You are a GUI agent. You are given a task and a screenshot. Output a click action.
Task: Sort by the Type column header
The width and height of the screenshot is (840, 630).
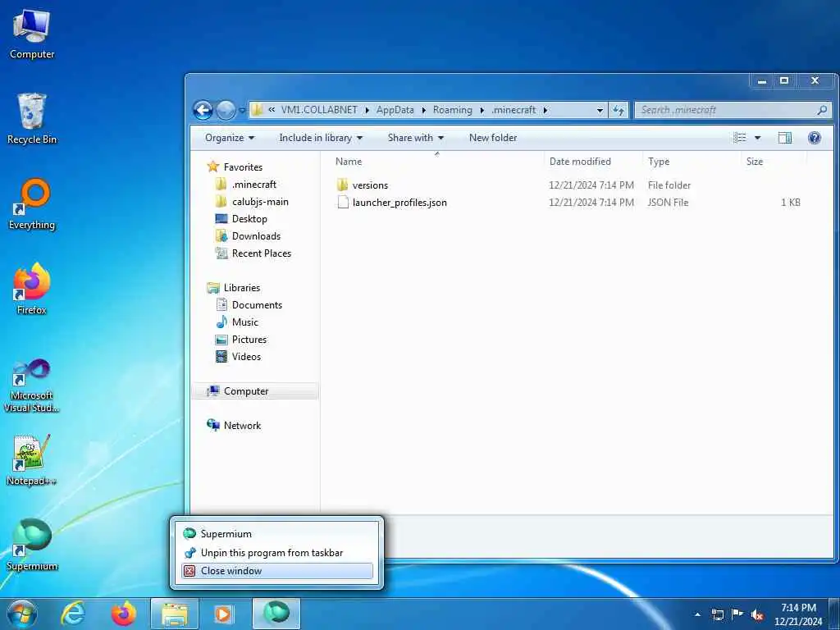692,162
